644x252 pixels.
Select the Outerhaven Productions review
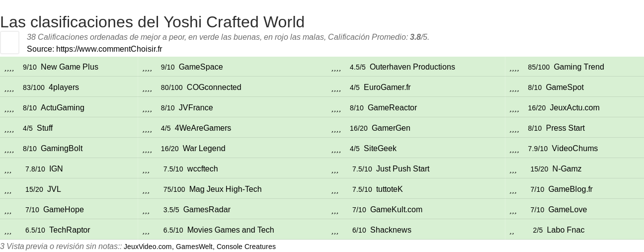[412, 67]
